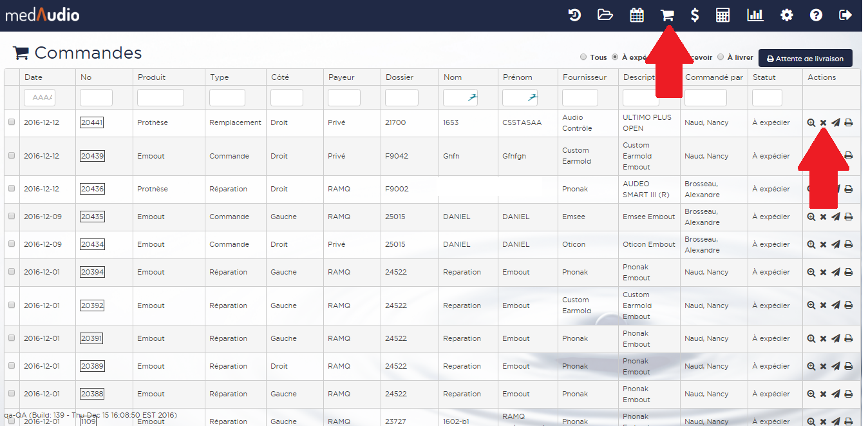Open the calculator icon in header
Viewport: 868px width, 426px height.
722,15
